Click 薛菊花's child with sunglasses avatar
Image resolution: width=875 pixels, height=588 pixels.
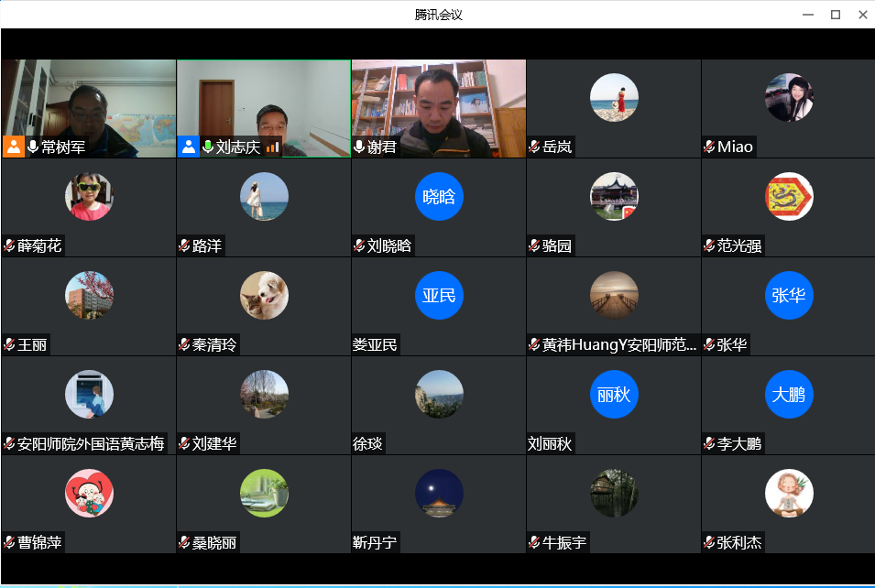[89, 196]
